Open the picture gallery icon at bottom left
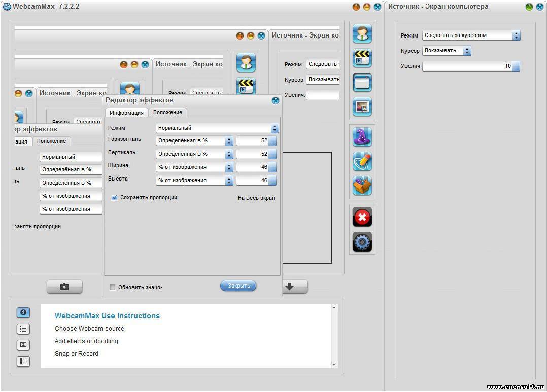The height and width of the screenshot is (392, 547). [x=23, y=345]
